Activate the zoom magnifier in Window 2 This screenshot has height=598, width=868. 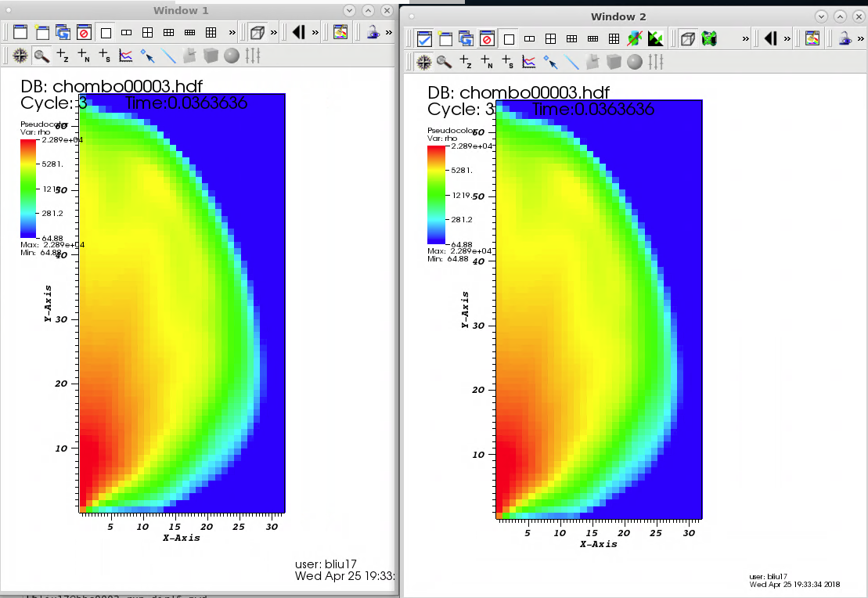pyautogui.click(x=444, y=62)
